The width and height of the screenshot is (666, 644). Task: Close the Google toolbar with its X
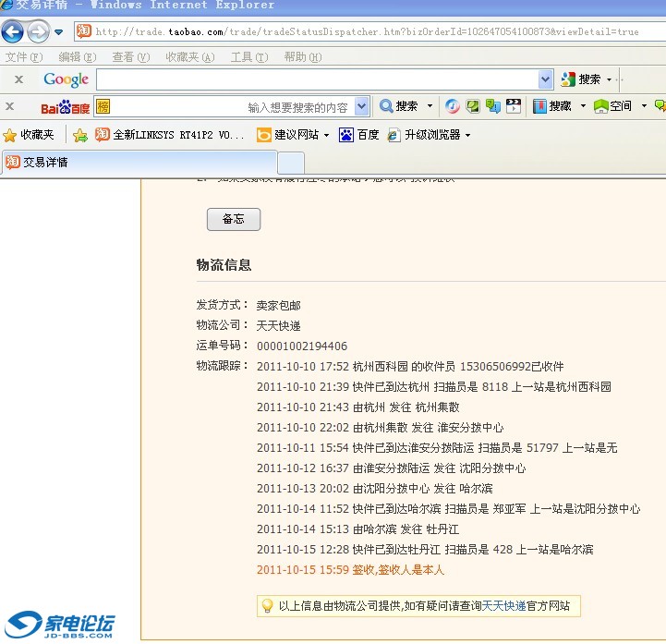(x=18, y=79)
